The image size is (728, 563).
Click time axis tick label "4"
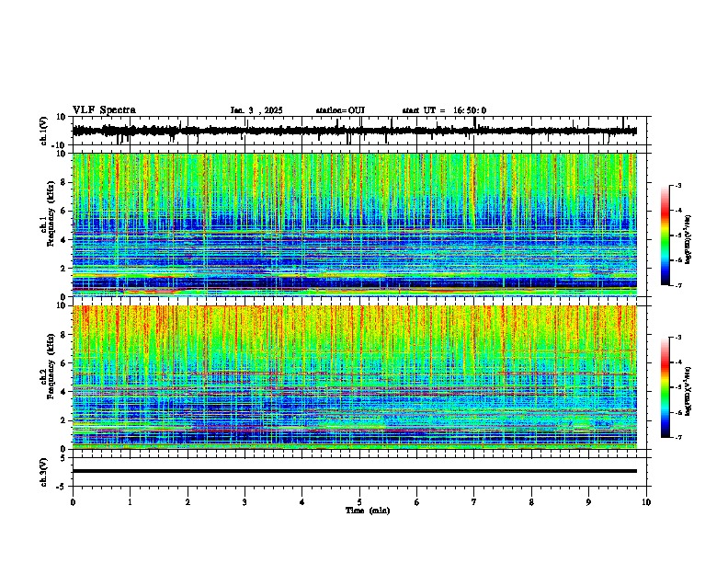[302, 501]
